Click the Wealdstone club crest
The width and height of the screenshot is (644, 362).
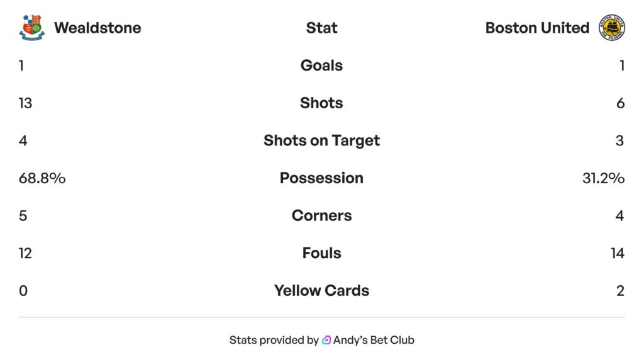32,28
